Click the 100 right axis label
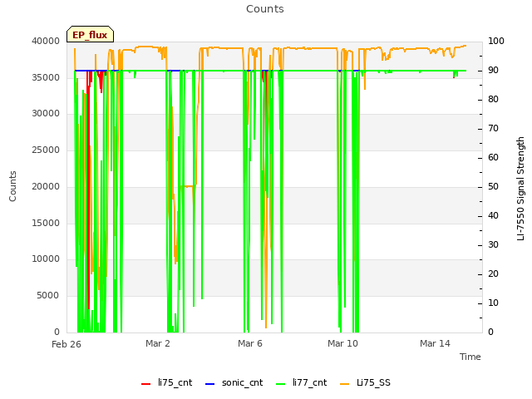 [496, 41]
